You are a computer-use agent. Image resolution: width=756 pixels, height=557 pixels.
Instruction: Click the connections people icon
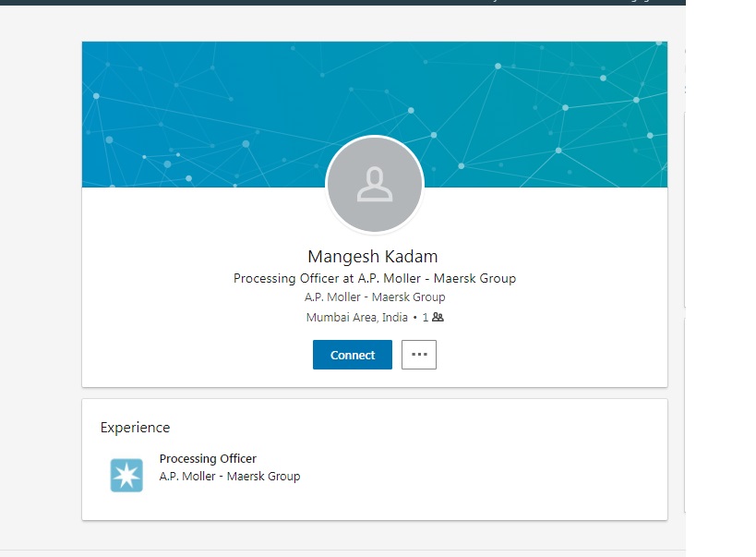click(x=438, y=317)
